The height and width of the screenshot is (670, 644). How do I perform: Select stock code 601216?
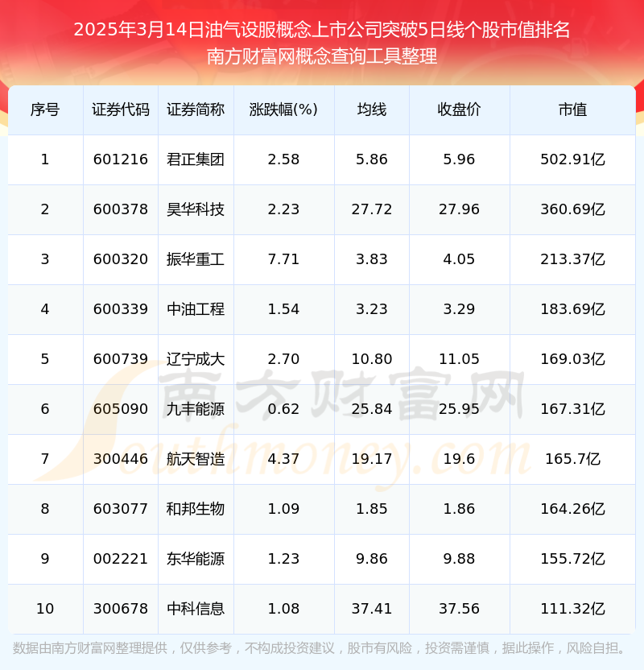tap(121, 159)
